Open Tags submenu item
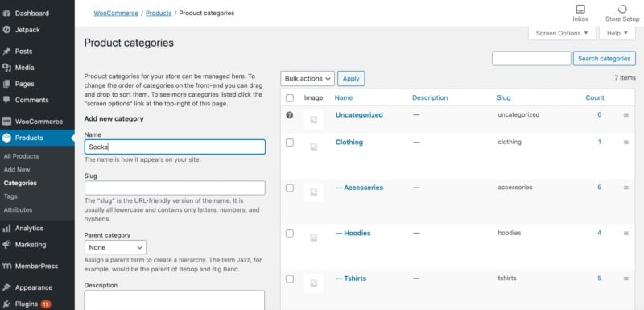The width and height of the screenshot is (644, 310). 10,196
